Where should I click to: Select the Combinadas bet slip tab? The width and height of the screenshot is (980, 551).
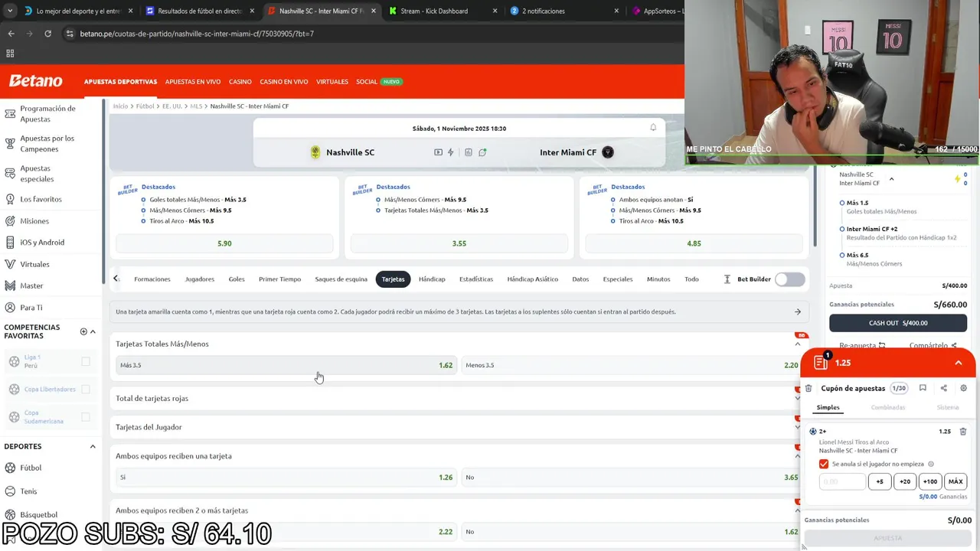pyautogui.click(x=888, y=407)
